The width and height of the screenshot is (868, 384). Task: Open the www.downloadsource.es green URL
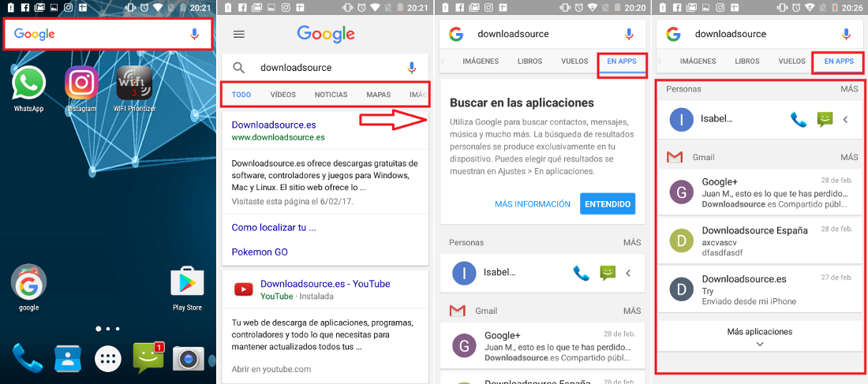point(278,137)
